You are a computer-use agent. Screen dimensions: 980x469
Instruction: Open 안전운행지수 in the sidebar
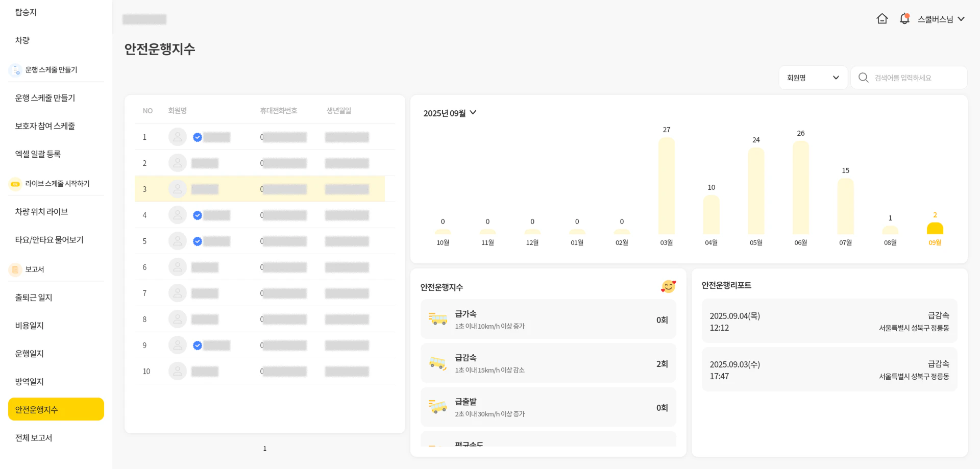point(56,409)
